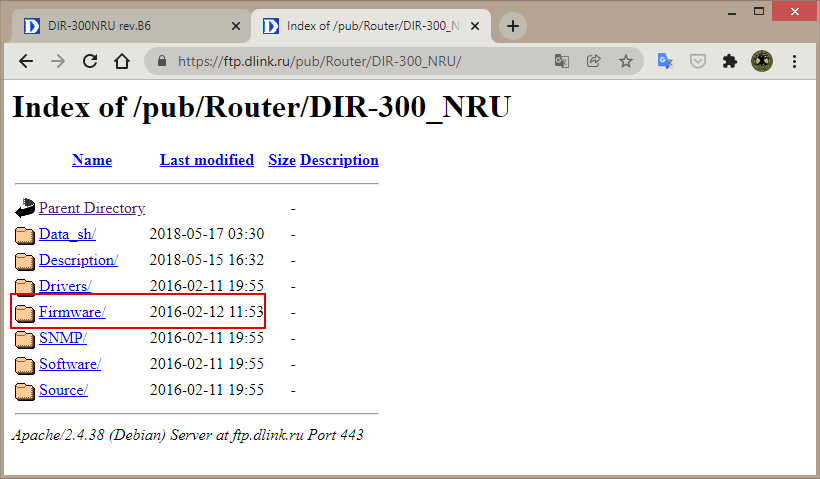Screen dimensions: 820x479
Task: Open the Pocket extension icon
Action: click(698, 61)
